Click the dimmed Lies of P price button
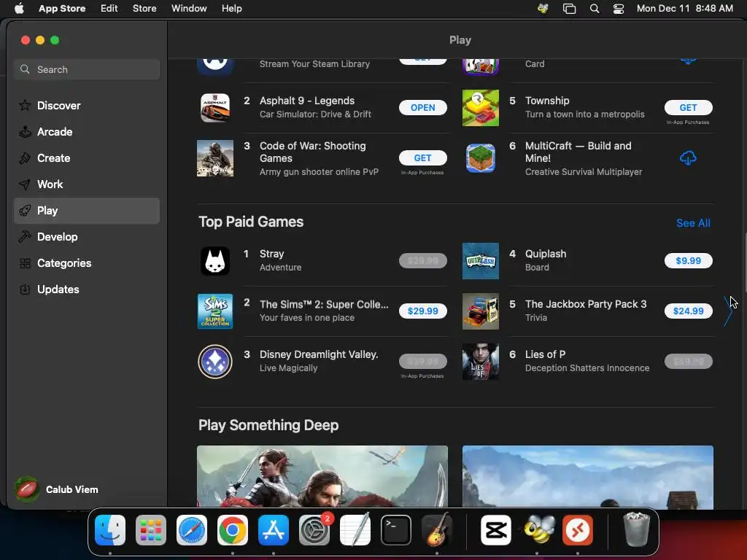Image resolution: width=747 pixels, height=560 pixels. (688, 361)
